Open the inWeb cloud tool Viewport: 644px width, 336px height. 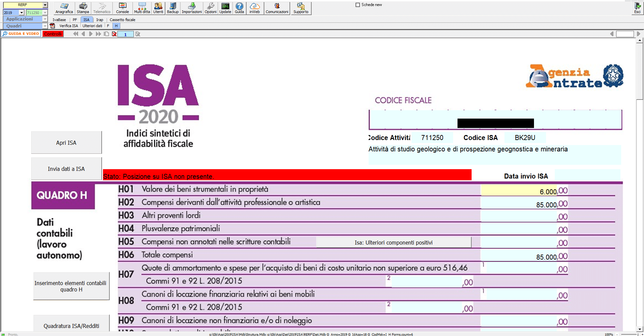(255, 8)
